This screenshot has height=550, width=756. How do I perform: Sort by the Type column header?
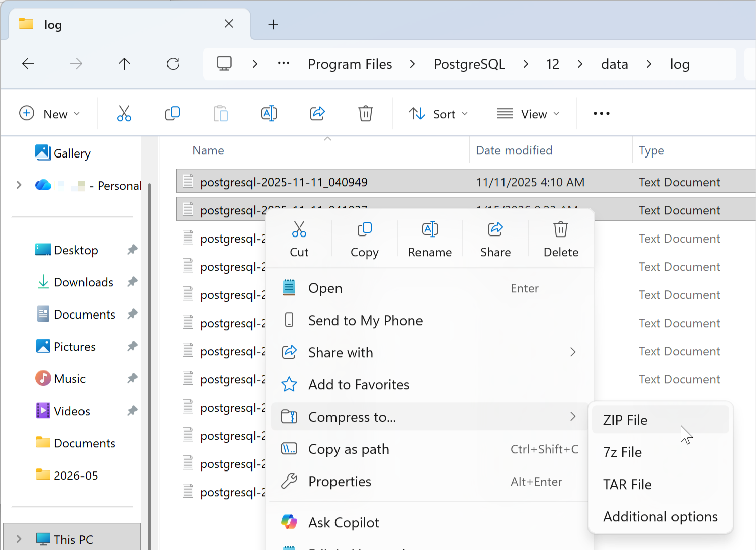(651, 150)
